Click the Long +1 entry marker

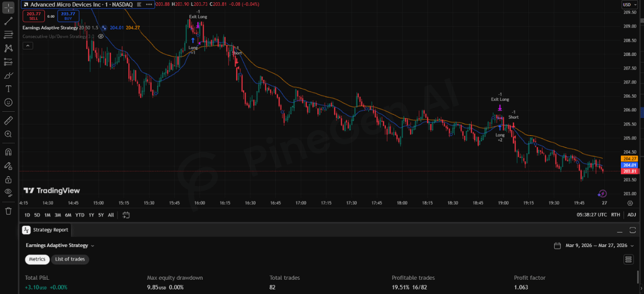(193, 46)
